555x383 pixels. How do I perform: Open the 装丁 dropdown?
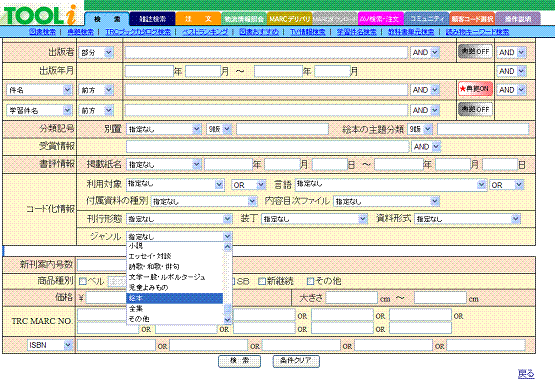tap(314, 219)
